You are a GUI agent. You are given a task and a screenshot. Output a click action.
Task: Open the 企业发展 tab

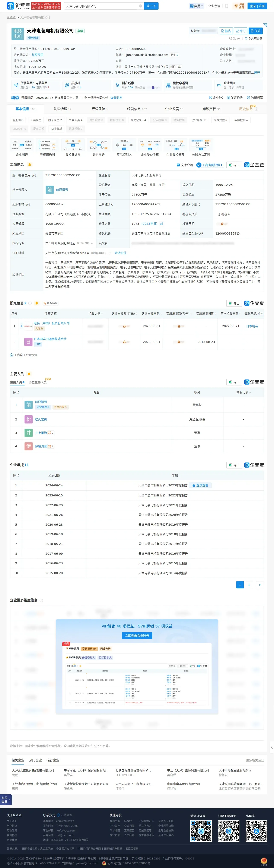[x=174, y=109]
